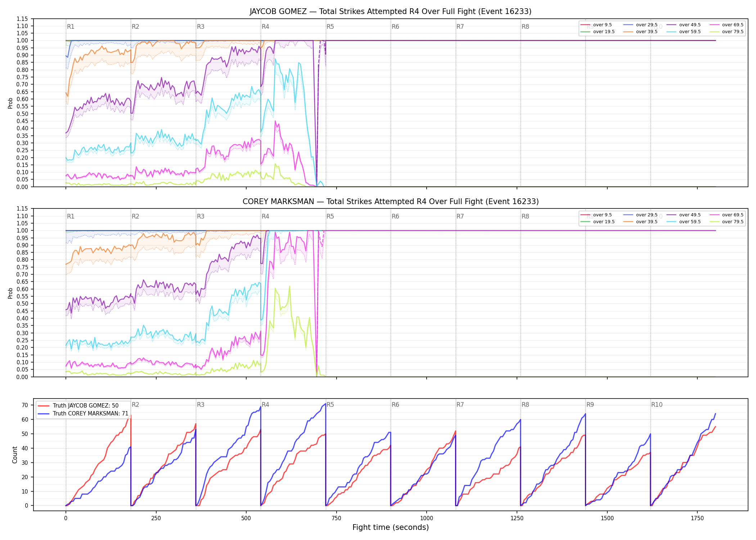Click the 'Prob' axis label of Marksman chart
The image size is (756, 540).
10,293
